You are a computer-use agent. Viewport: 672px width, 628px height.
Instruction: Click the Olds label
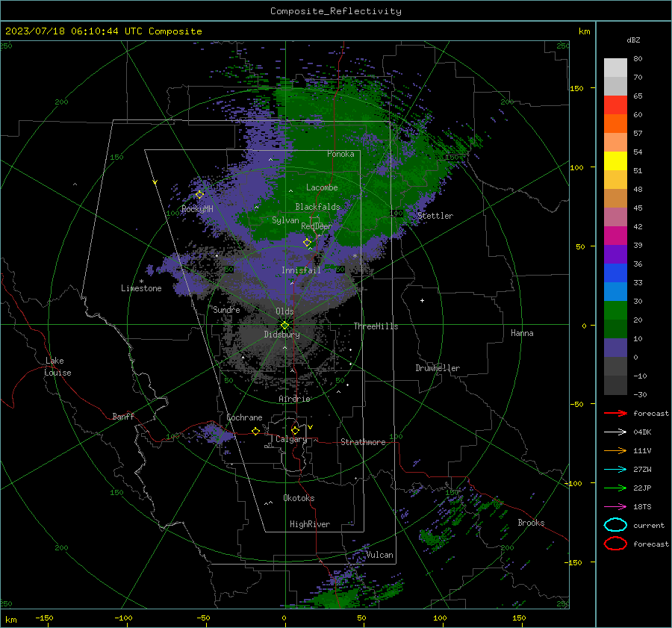(x=284, y=311)
